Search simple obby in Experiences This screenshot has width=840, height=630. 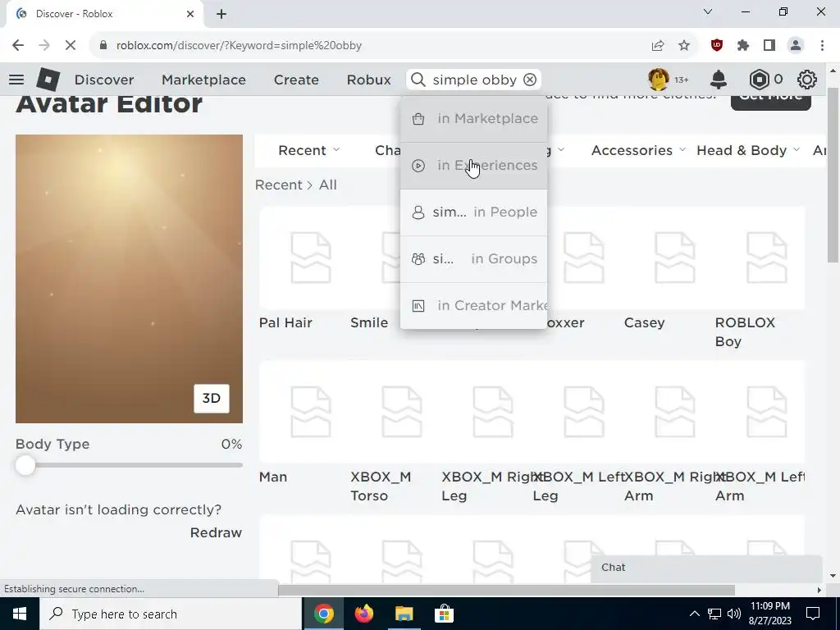click(x=473, y=166)
